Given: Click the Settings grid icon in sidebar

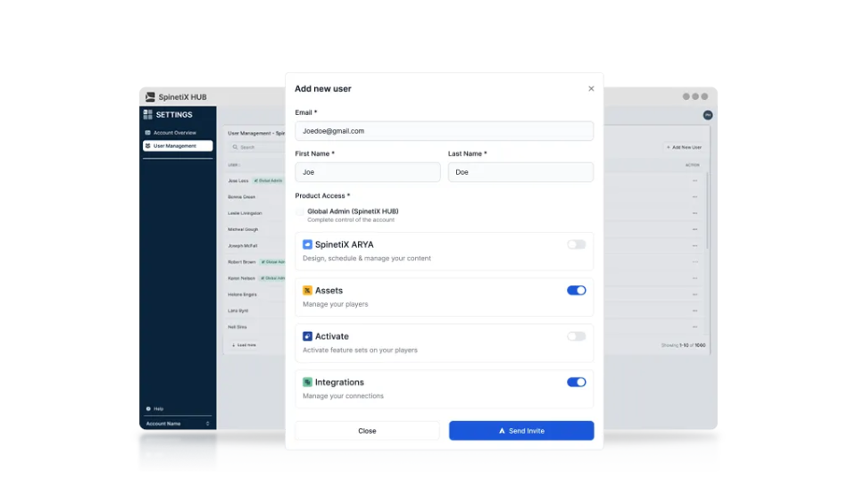Looking at the screenshot, I should click(147, 114).
